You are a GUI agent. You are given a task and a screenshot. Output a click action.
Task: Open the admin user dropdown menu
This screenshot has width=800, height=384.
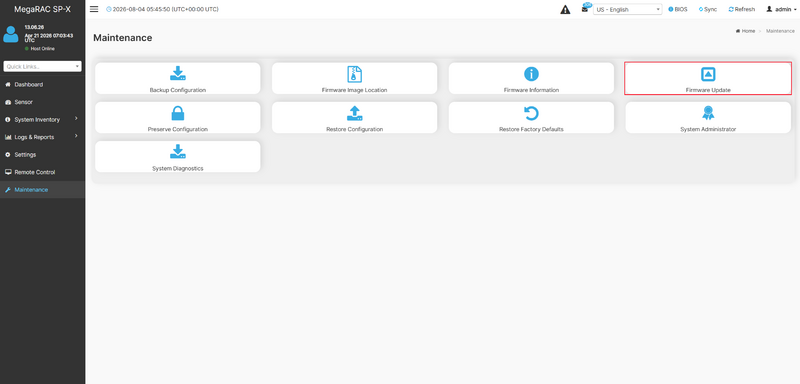click(x=782, y=9)
